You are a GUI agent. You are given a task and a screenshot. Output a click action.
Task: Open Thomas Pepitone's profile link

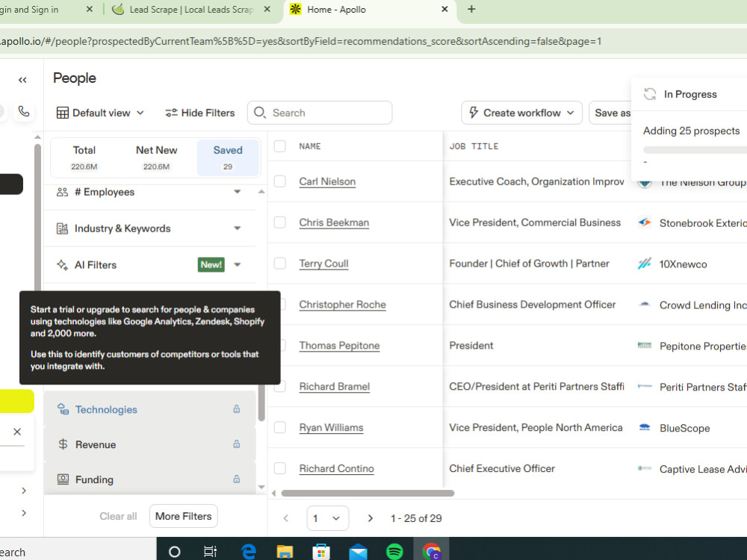pos(339,346)
